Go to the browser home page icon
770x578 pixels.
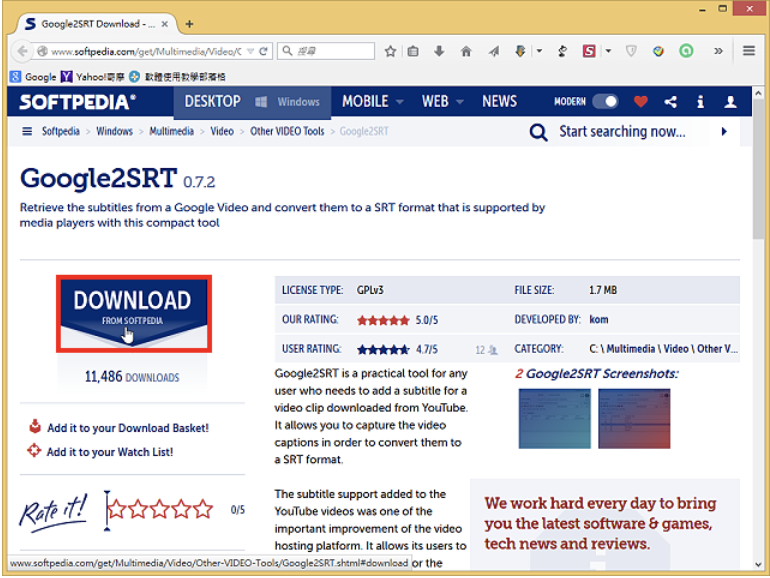pyautogui.click(x=466, y=51)
